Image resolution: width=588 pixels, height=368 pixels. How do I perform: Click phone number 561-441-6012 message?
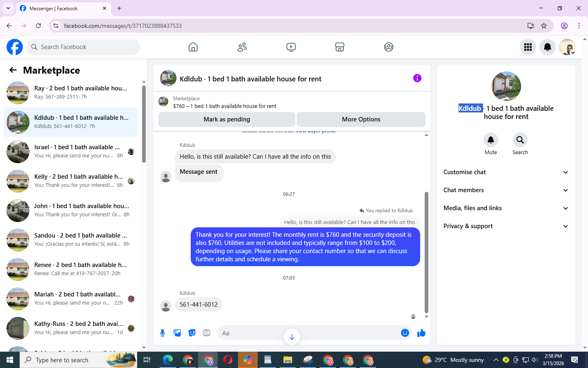pyautogui.click(x=198, y=305)
